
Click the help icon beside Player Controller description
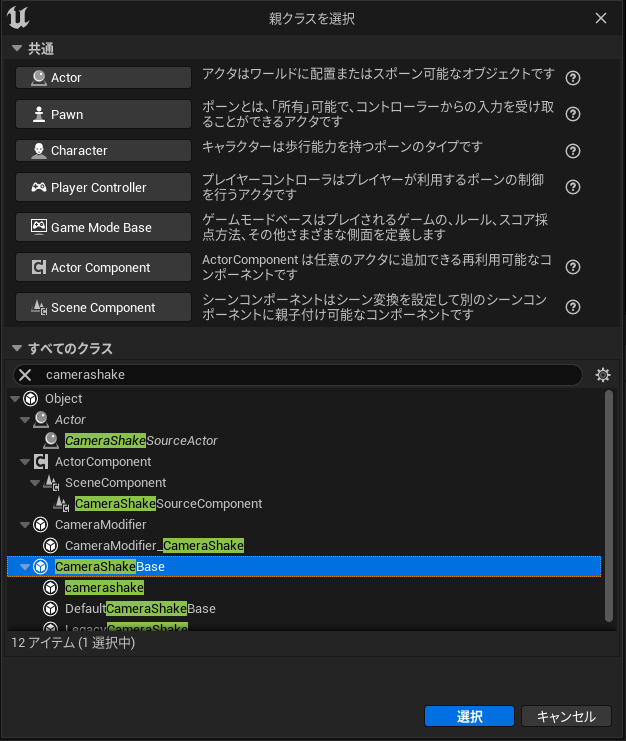tap(573, 188)
